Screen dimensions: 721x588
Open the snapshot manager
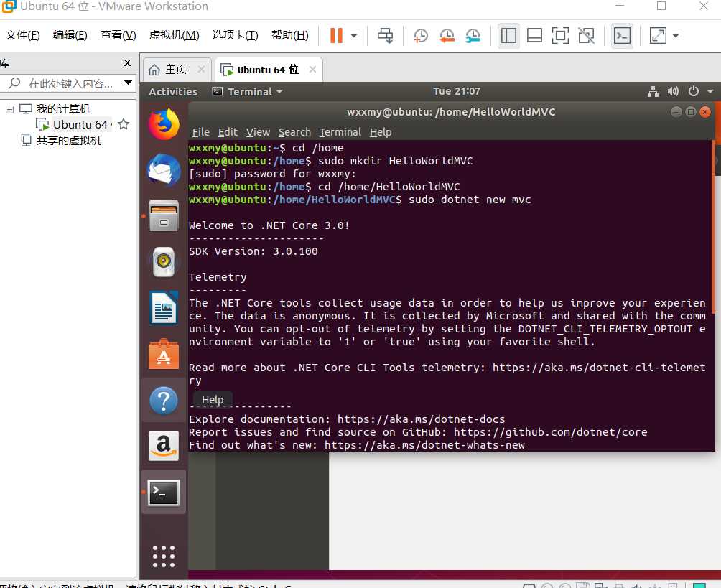click(473, 35)
